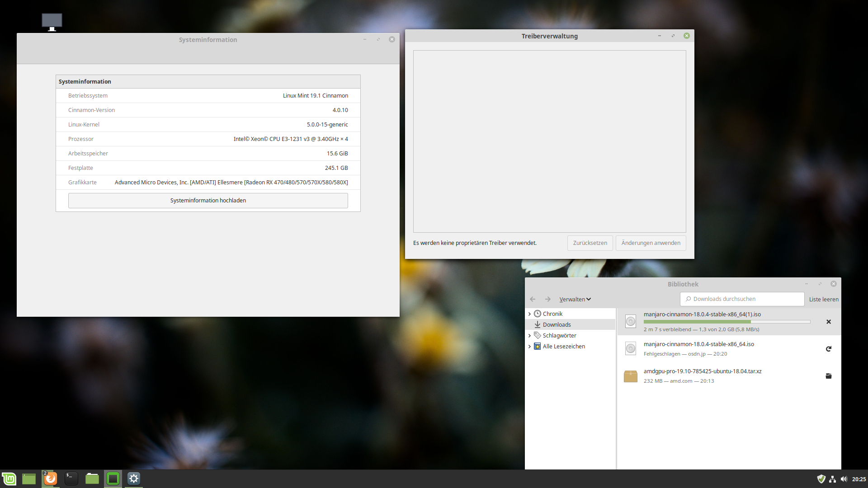The image size is (868, 488).
Task: Click the Downloads durchsuchen search field
Action: coord(742,299)
